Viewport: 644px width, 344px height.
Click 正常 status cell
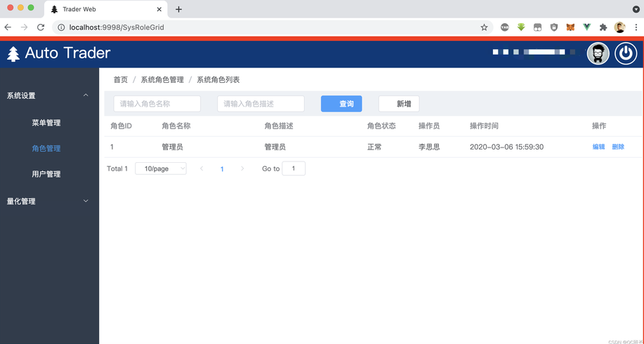(x=374, y=147)
